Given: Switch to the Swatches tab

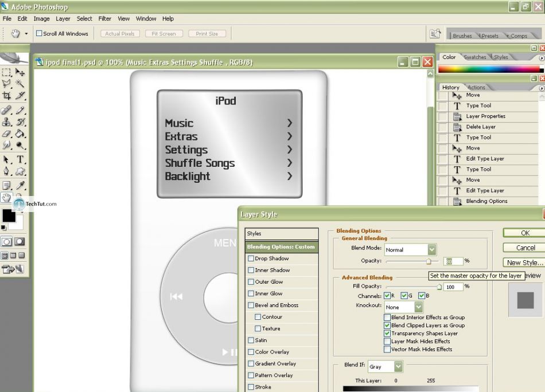Looking at the screenshot, I should pos(475,57).
